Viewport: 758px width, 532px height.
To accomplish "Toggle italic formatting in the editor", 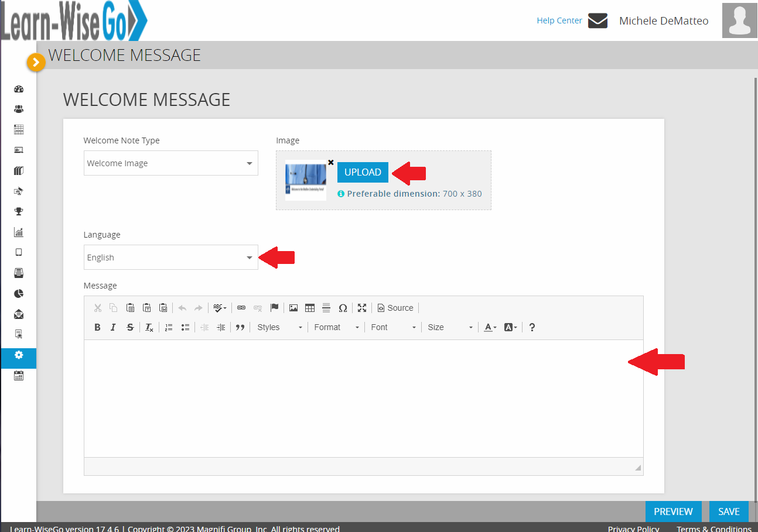I will [113, 327].
